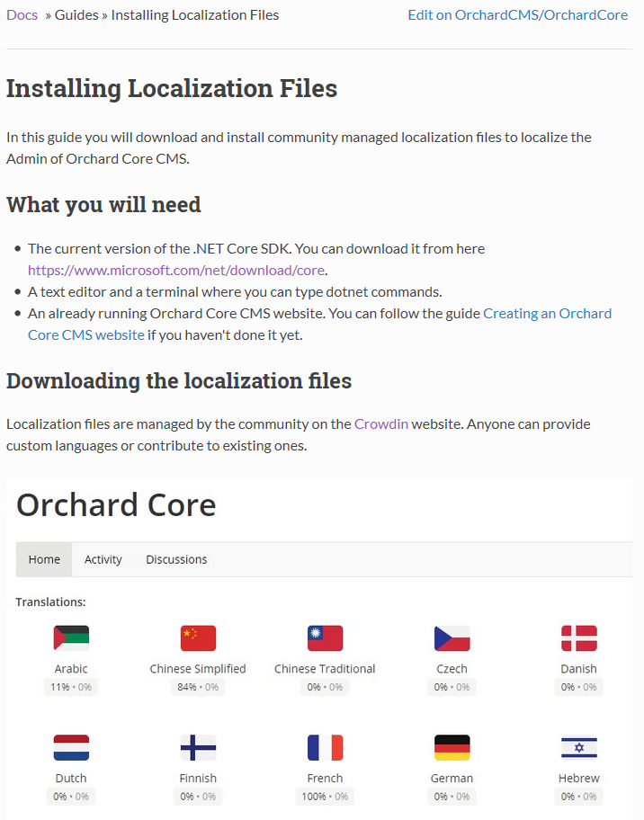Click the Hebrew flag icon
This screenshot has height=820, width=644.
tap(578, 747)
